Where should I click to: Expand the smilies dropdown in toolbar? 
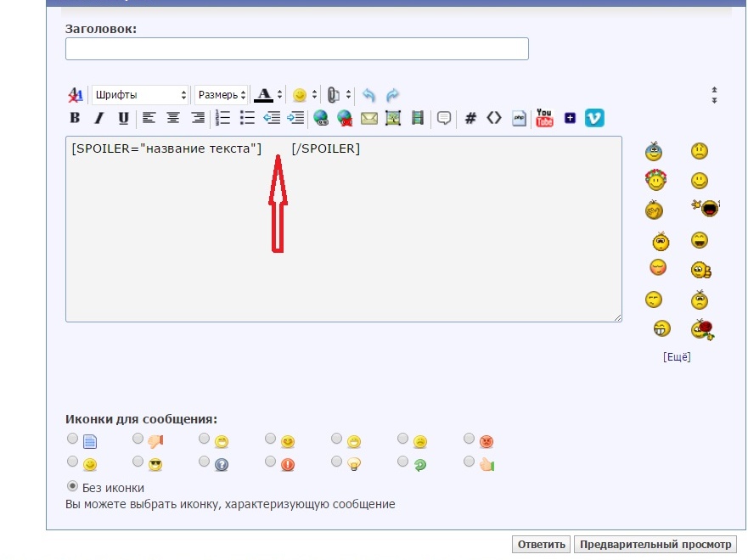[304, 95]
